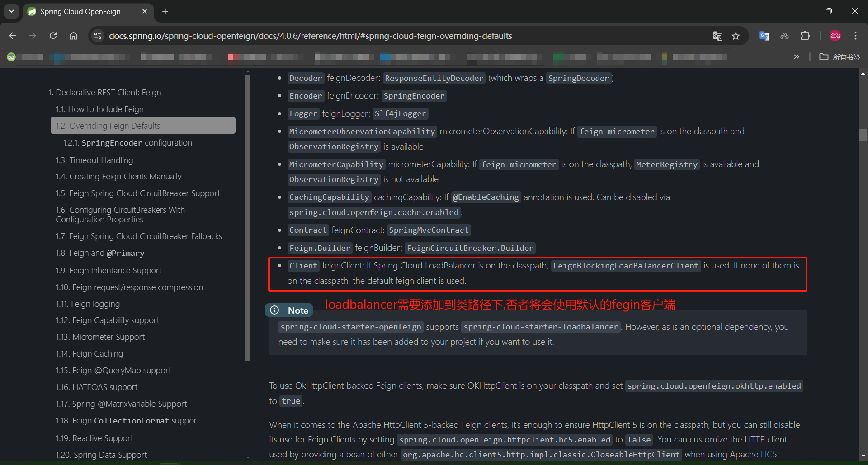Reload the current page
The image size is (868, 465).
(53, 36)
